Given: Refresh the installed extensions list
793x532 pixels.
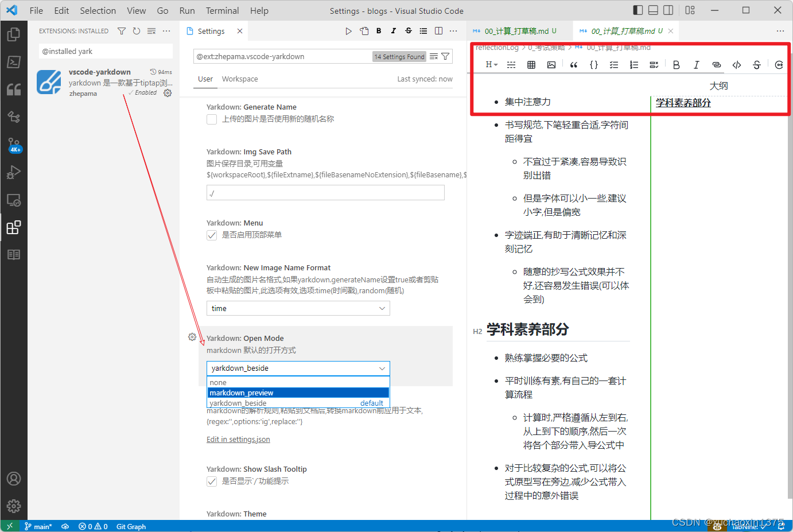Looking at the screenshot, I should pyautogui.click(x=137, y=31).
